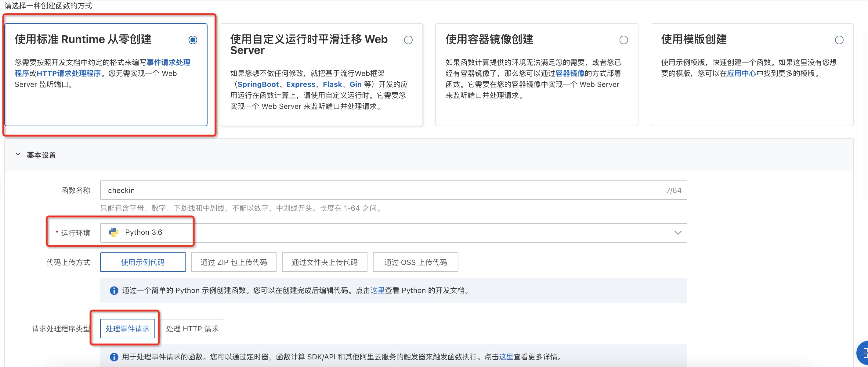The image size is (868, 367).
Task: Choose 通过 OSS 上传代码 option
Action: point(415,262)
